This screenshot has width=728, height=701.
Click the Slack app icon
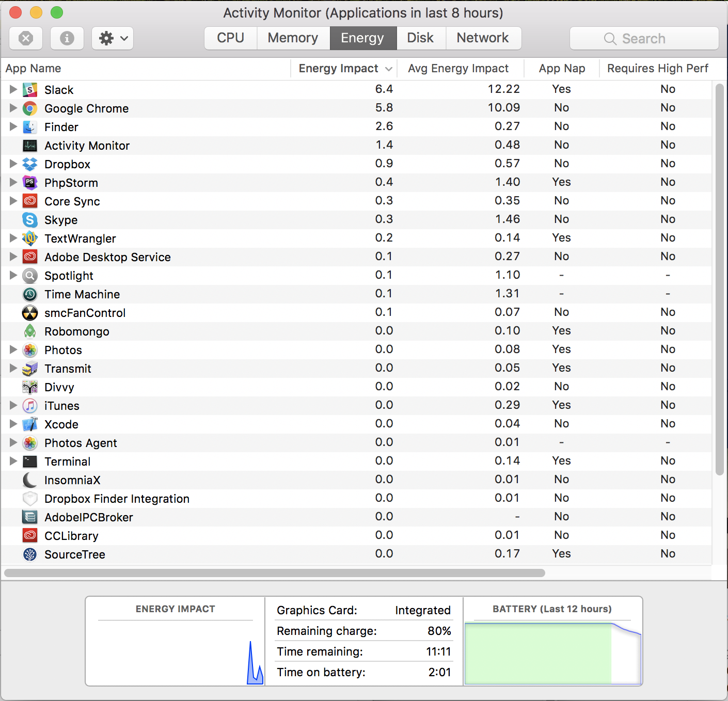(30, 90)
